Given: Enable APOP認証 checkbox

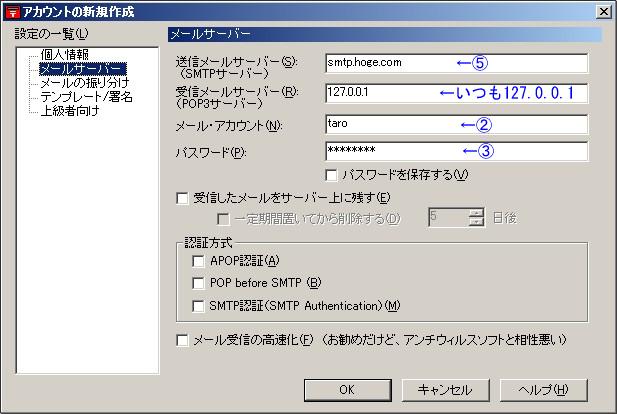Looking at the screenshot, I should 198,261.
